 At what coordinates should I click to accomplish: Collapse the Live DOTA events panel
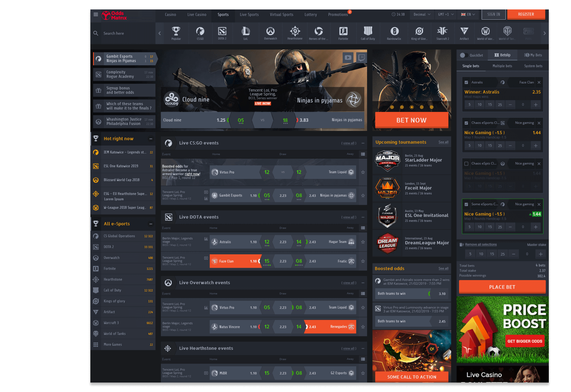(x=363, y=217)
